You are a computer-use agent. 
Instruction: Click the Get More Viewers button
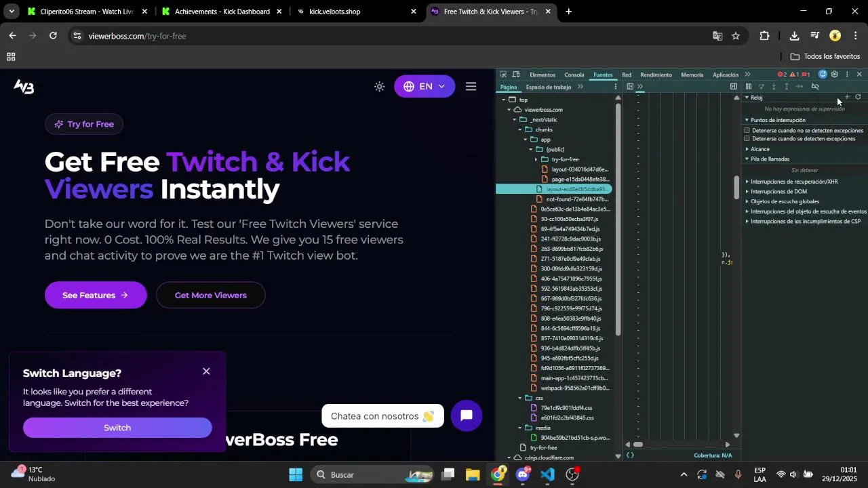(211, 296)
